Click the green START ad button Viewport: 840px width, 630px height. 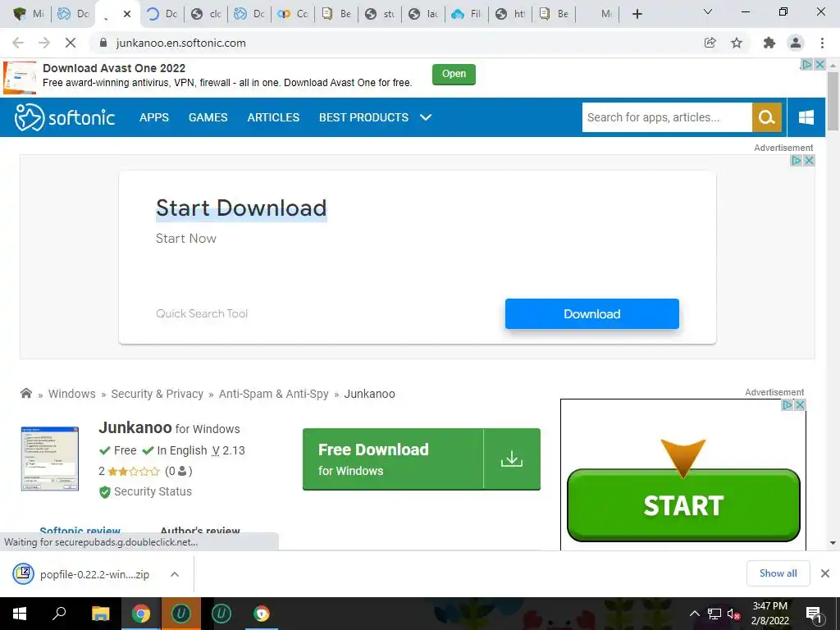click(683, 504)
